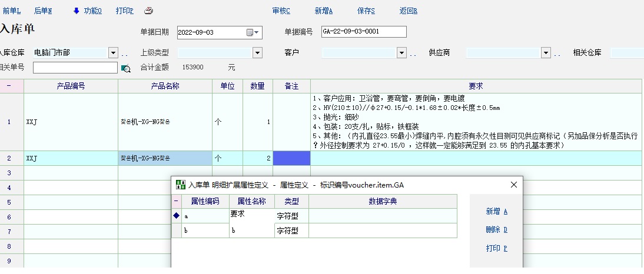Open the 上级类型 dropdown list
The image size is (644, 274).
[257, 53]
